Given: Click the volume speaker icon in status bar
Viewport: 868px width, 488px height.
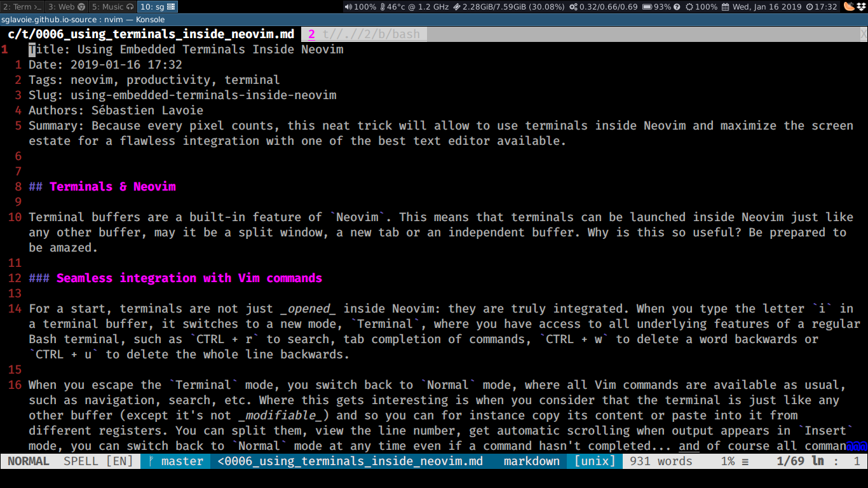Looking at the screenshot, I should [348, 7].
